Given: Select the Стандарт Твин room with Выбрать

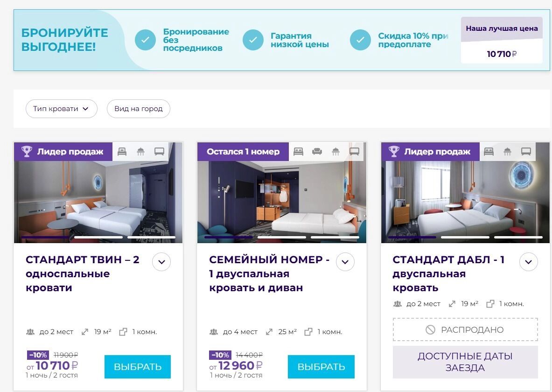Looking at the screenshot, I should 138,367.
